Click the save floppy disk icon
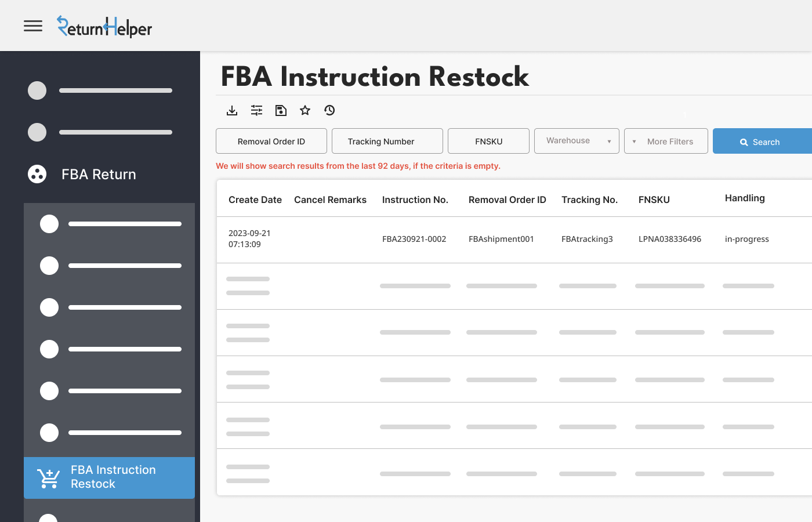Image resolution: width=812 pixels, height=522 pixels. (x=281, y=110)
